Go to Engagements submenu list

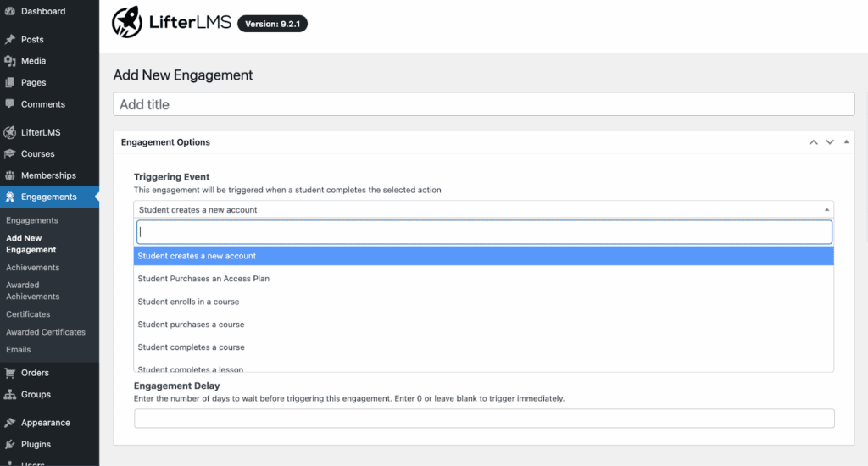pos(32,220)
